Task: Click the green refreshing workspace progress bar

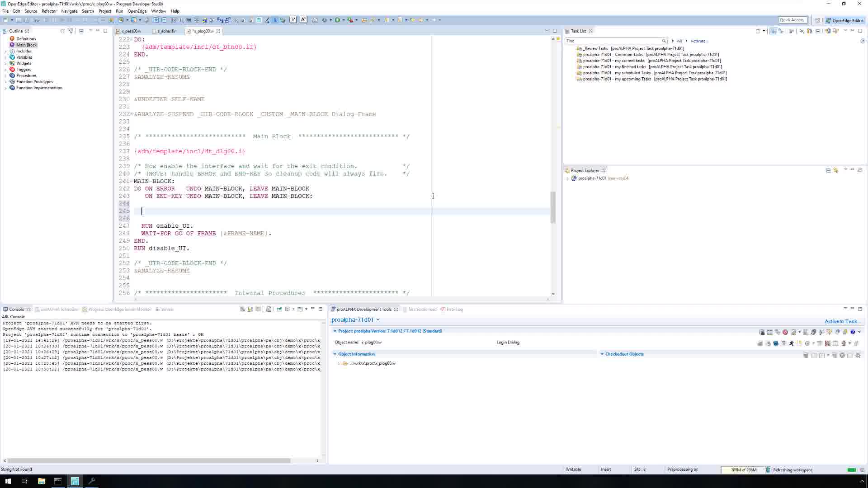Action: click(852, 470)
